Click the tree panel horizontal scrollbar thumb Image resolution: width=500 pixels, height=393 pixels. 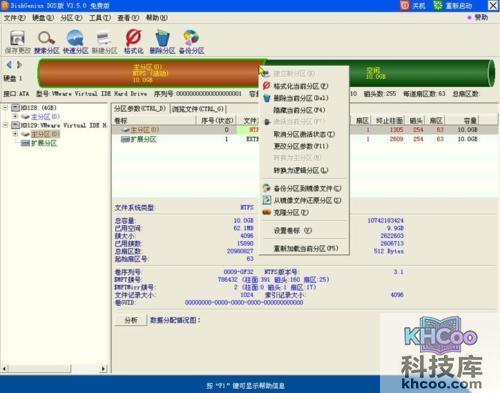[x=39, y=368]
